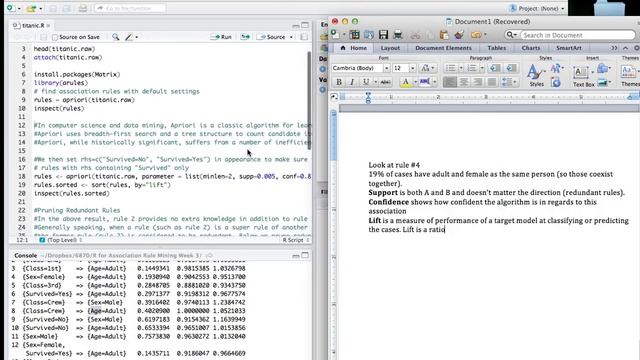Click the editor vertical scrollbar

click(x=309, y=100)
